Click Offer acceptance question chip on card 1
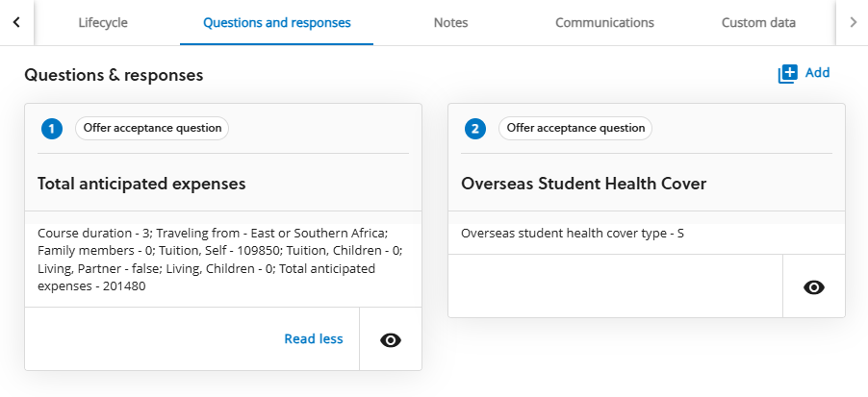 point(152,128)
